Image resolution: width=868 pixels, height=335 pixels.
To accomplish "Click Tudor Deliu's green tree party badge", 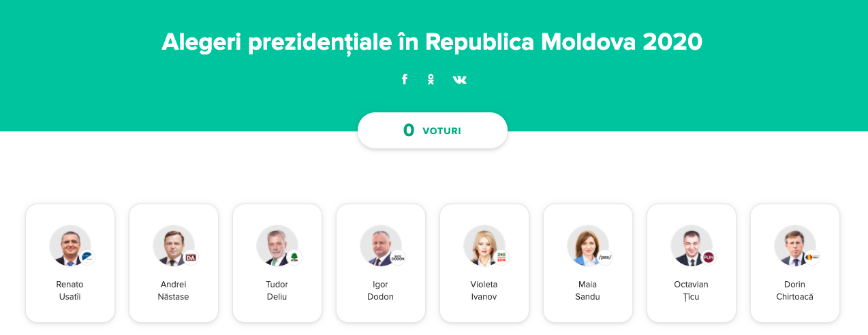I will tap(294, 257).
